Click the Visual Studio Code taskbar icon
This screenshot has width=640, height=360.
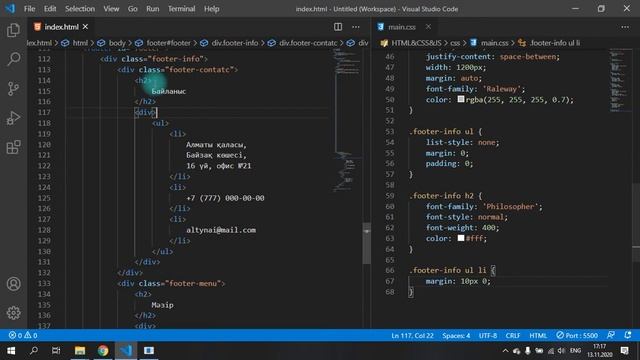pyautogui.click(x=126, y=351)
